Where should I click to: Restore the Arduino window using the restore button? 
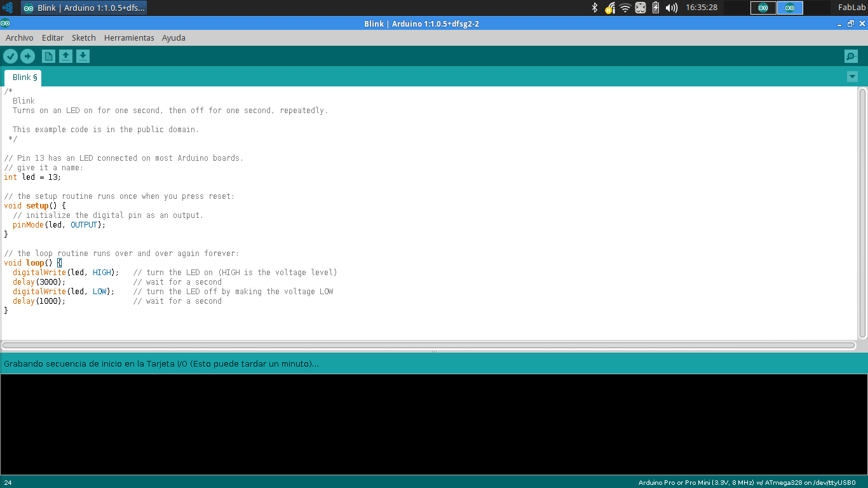click(851, 24)
